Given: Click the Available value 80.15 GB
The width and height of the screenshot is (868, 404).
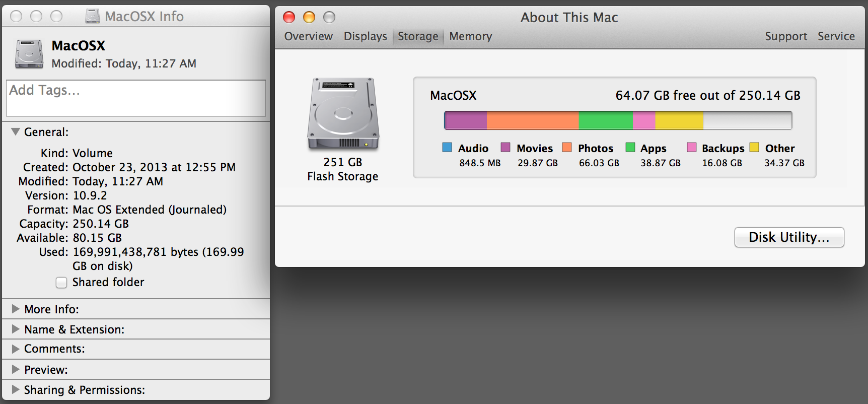Looking at the screenshot, I should (x=98, y=238).
